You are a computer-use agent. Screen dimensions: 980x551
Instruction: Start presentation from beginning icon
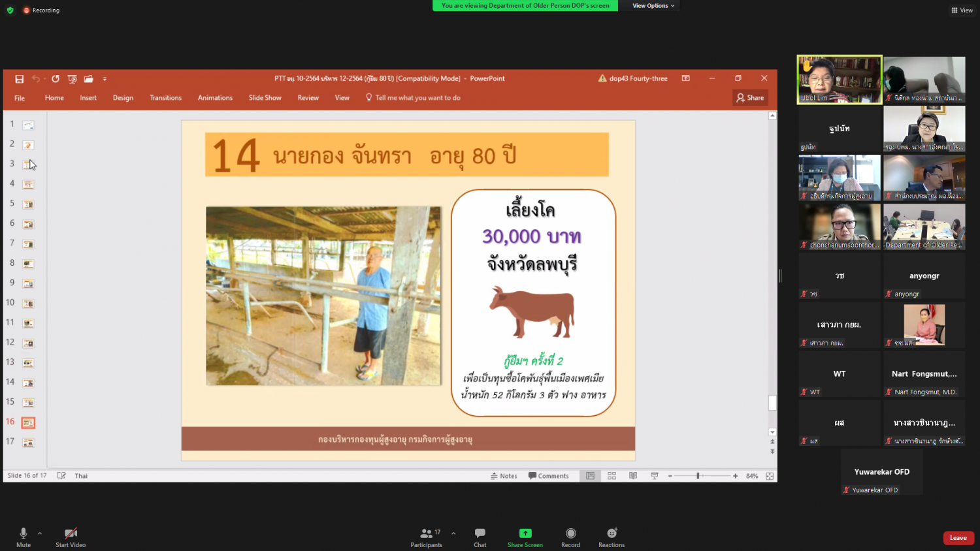72,79
